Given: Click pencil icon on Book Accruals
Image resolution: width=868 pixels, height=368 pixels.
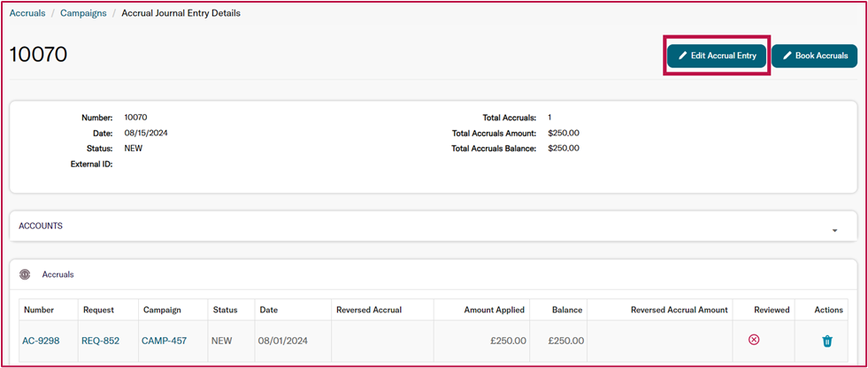Looking at the screenshot, I should pos(787,56).
